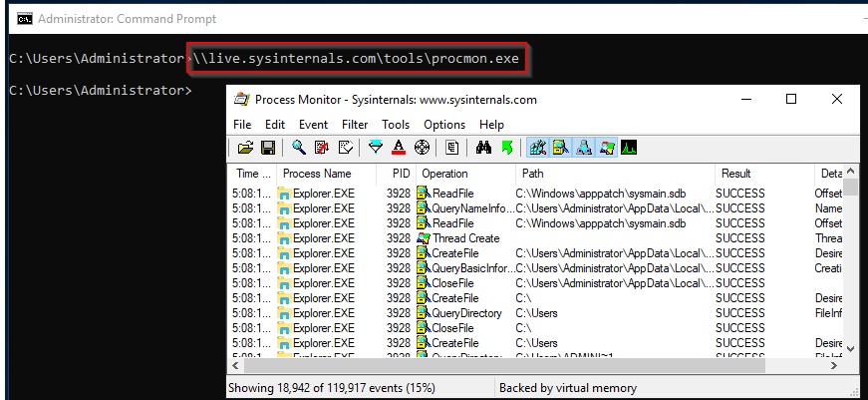
Task: Click the second C:\Users\Administrator> prompt line
Action: point(101,91)
